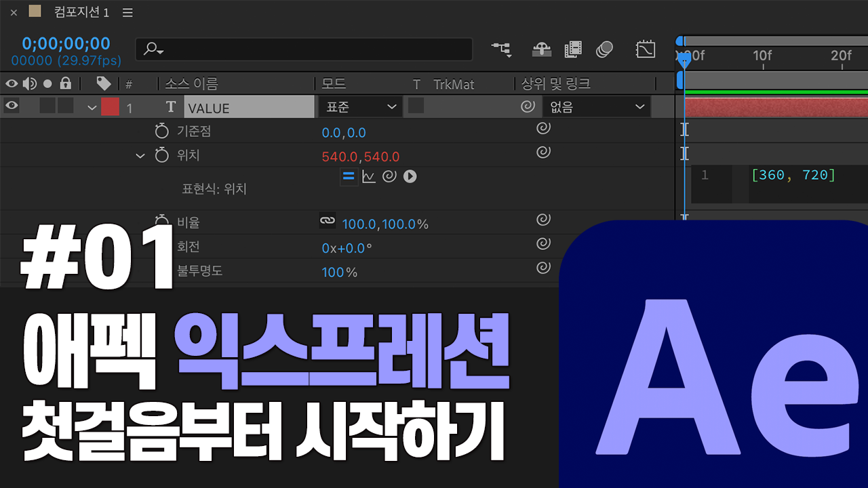Click the 상위 및 링크 column header
This screenshot has height=488, width=868.
pyautogui.click(x=556, y=84)
